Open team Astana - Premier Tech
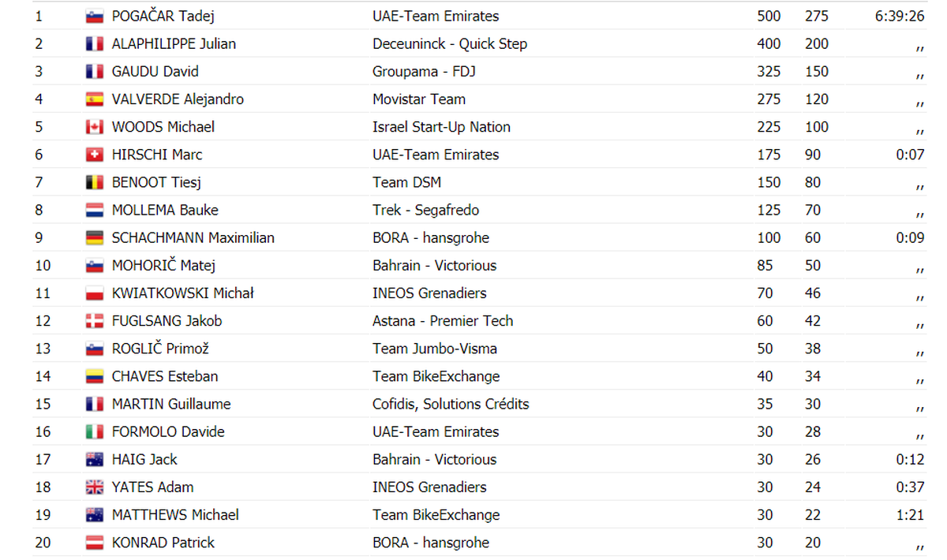 pos(443,321)
